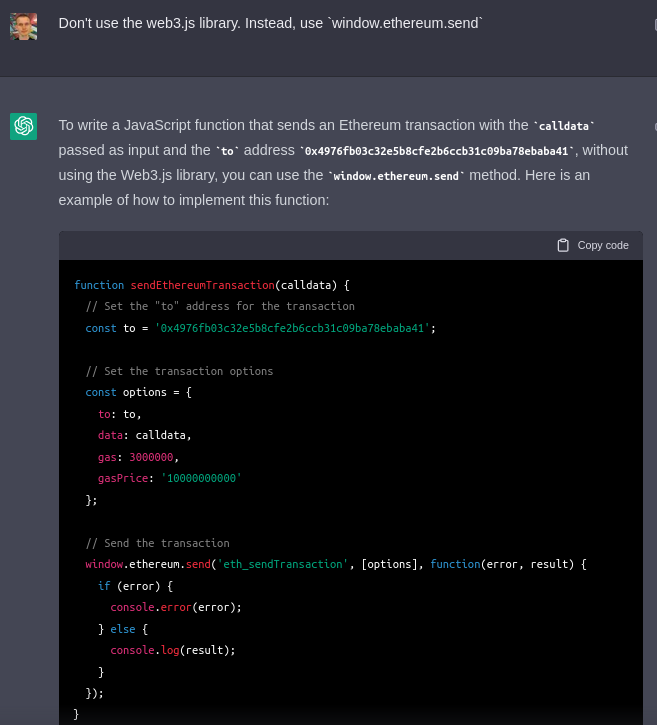Viewport: 657px width, 725px height.
Task: Click the feedback icon beside ChatGPT response
Action: (654, 127)
